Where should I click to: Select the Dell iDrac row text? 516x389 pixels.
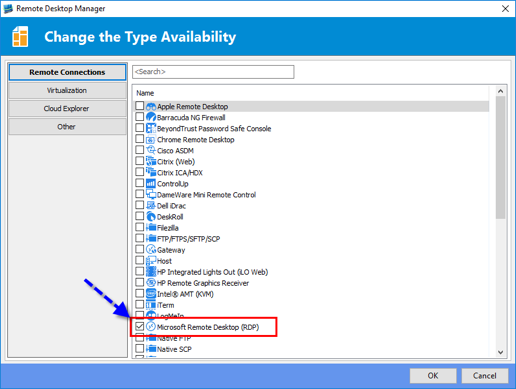tap(171, 206)
